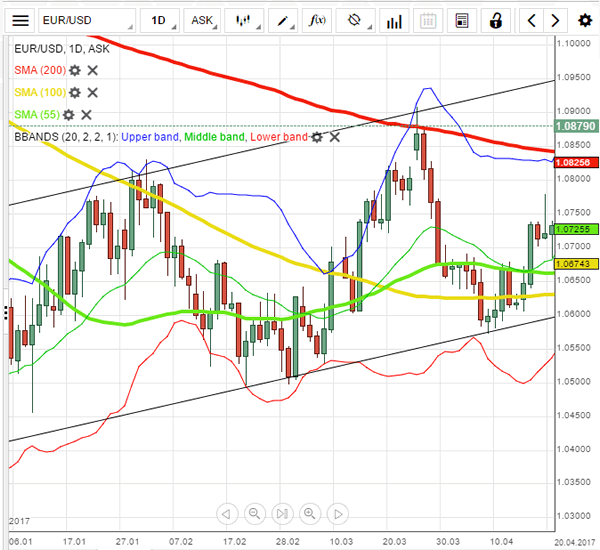Click the 20.04.2017 date label

pyautogui.click(x=575, y=542)
